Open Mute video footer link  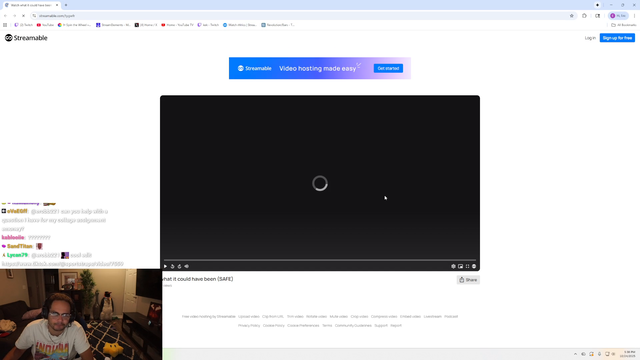coord(339,316)
